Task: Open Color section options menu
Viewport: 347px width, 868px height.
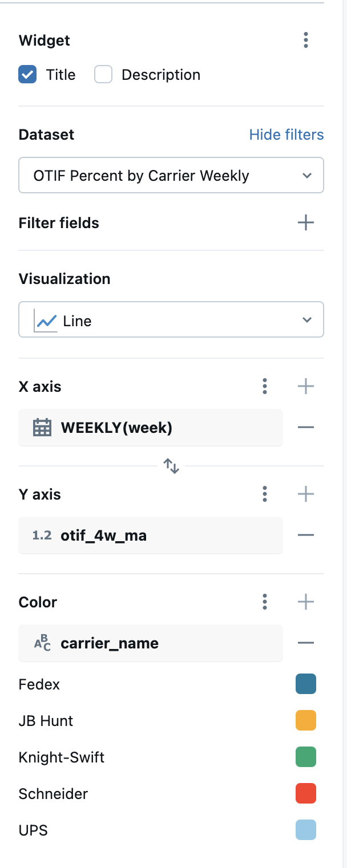Action: 265,602
